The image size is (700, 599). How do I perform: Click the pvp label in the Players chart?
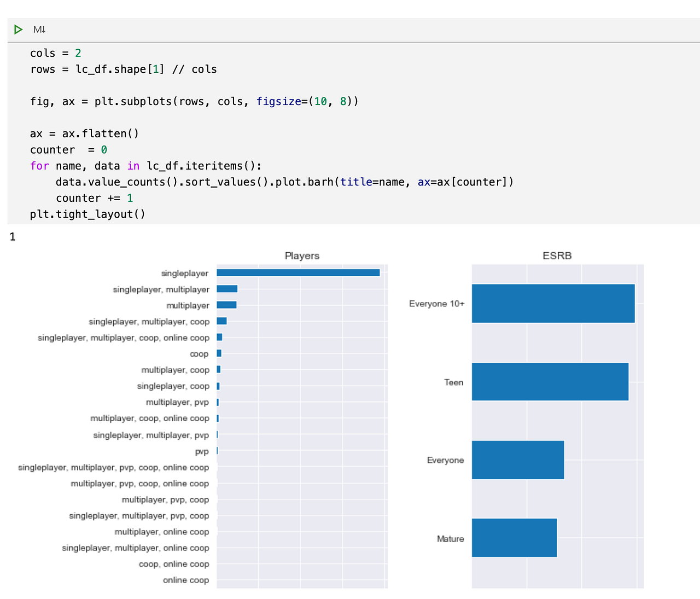tap(202, 451)
